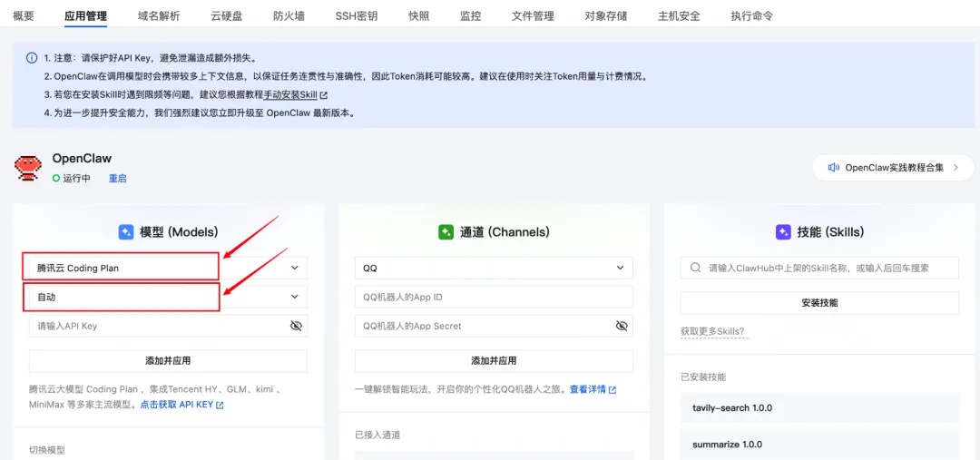
Task: Click the 已接入通道 heading
Action: tap(377, 435)
